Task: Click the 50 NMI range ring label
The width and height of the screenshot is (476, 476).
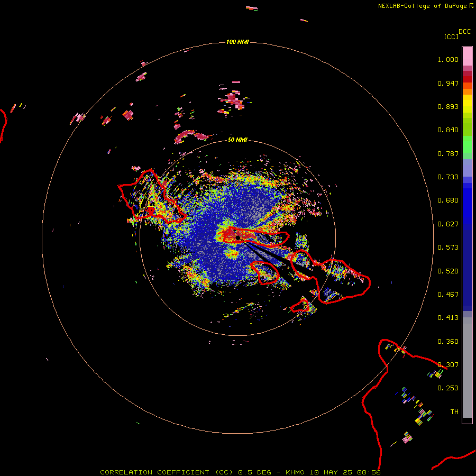Action: pyautogui.click(x=237, y=140)
